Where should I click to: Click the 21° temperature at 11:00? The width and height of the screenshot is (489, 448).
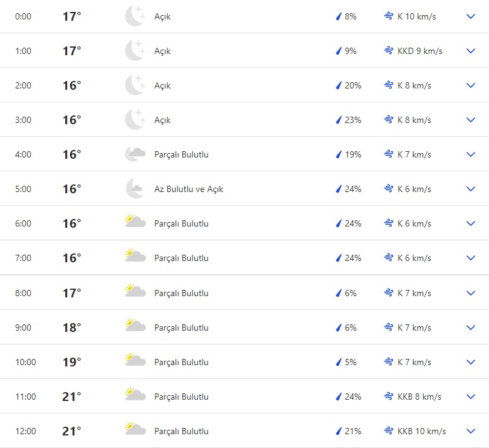point(71,397)
